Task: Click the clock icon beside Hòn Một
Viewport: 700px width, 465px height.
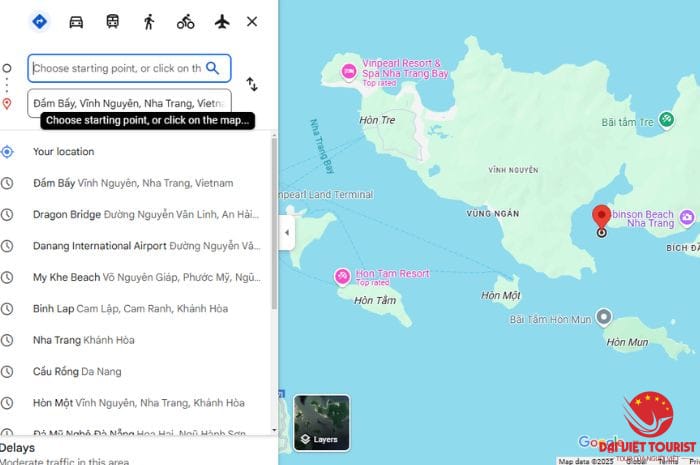Action: [x=7, y=403]
